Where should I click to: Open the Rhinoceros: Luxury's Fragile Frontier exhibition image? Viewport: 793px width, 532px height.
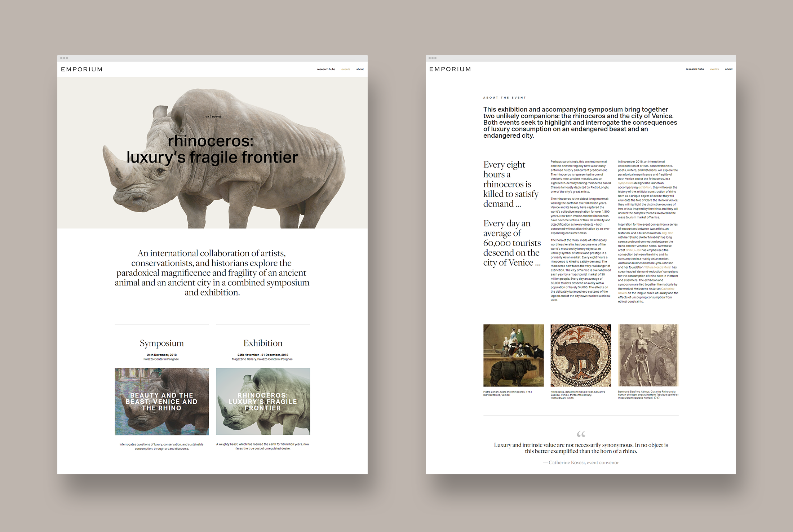coord(263,401)
